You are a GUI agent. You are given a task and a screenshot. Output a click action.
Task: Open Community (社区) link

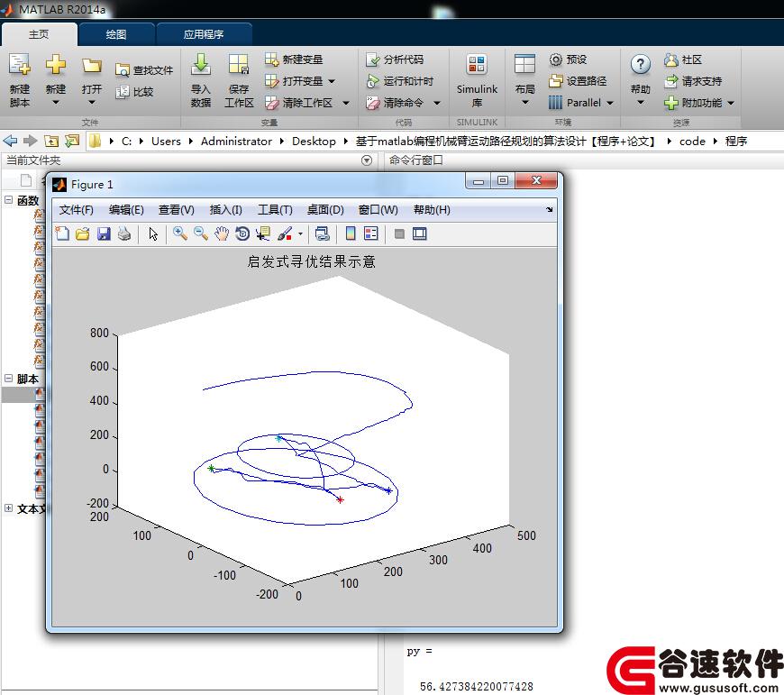click(683, 59)
